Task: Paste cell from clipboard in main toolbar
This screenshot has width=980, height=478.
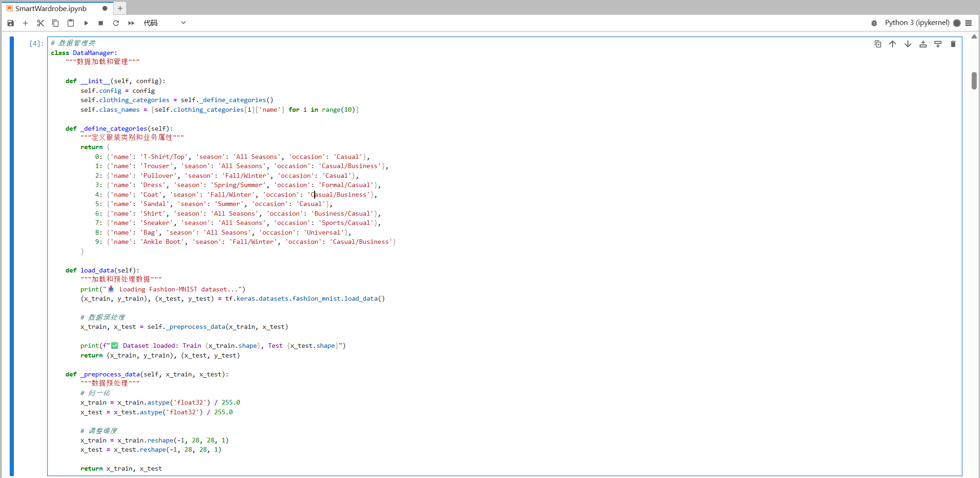Action: 71,23
